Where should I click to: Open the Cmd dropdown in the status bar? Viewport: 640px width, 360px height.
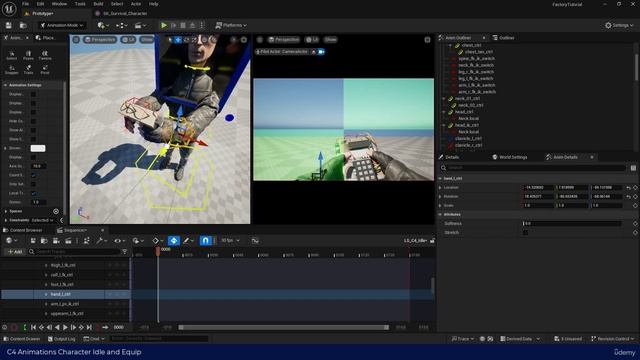coord(94,339)
